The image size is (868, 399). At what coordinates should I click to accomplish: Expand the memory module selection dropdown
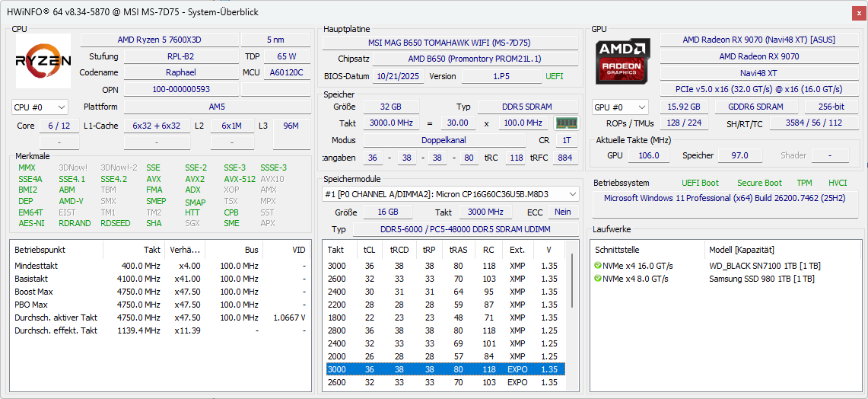tap(450, 194)
